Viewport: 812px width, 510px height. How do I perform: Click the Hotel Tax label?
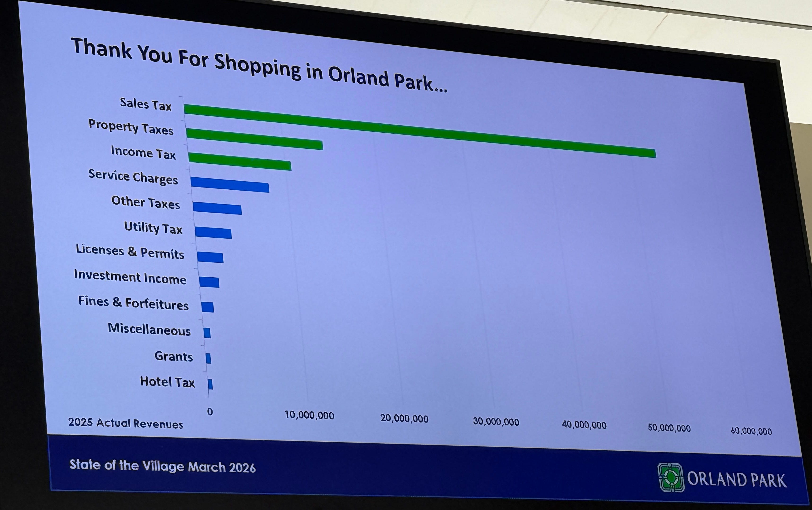pyautogui.click(x=167, y=382)
